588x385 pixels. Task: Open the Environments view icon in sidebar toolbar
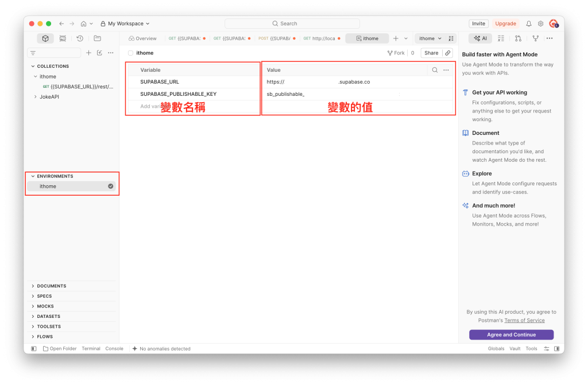click(63, 38)
